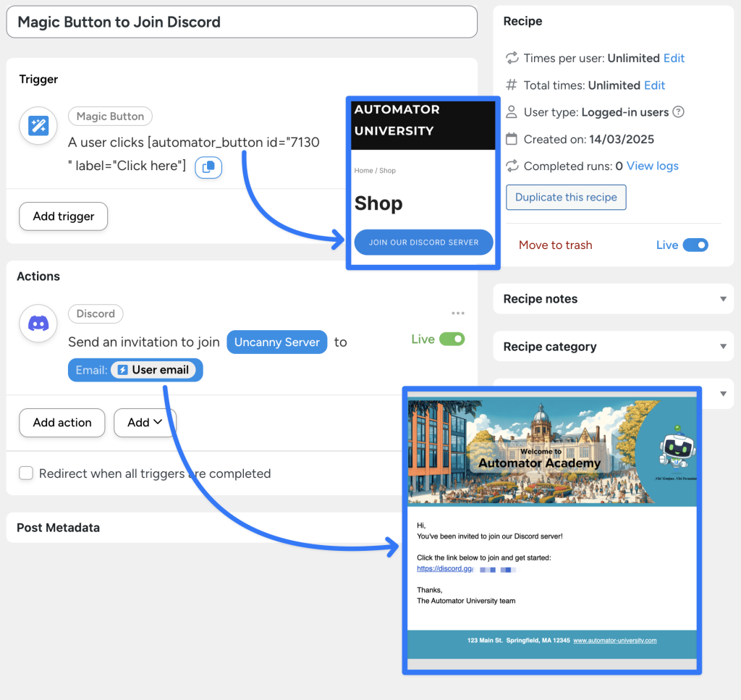This screenshot has height=700, width=741.
Task: Click the hash icon next to Total times
Action: tap(512, 85)
